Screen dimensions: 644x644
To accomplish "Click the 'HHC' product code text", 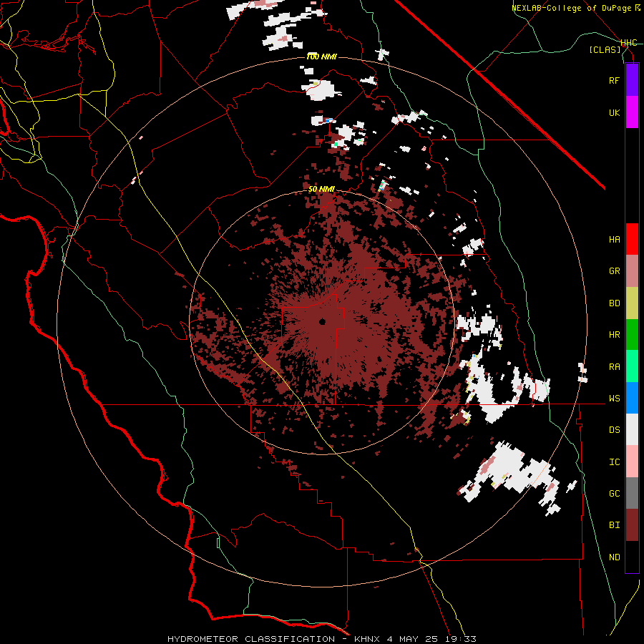I will (629, 43).
